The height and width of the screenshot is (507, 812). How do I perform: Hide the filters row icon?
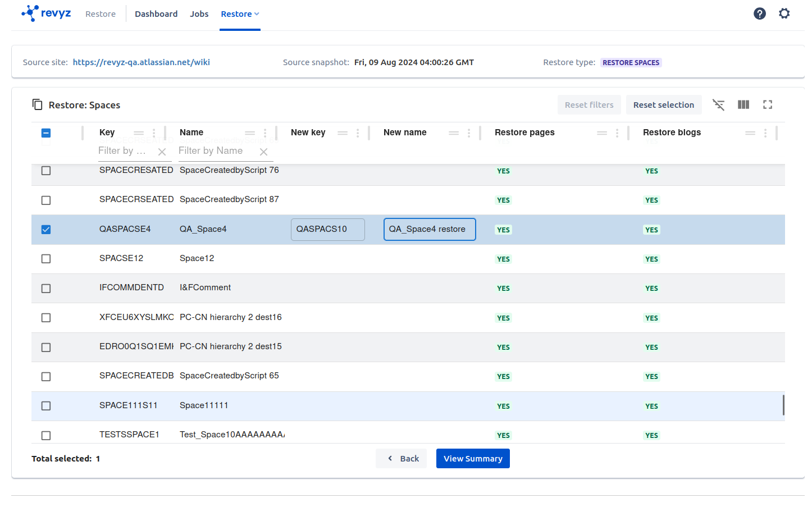tap(718, 105)
